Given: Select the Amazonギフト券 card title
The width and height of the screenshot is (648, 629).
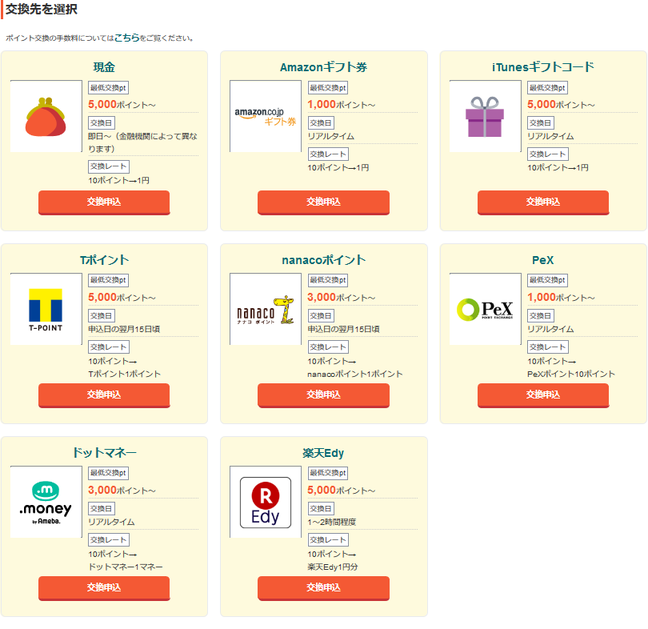Looking at the screenshot, I should point(324,67).
